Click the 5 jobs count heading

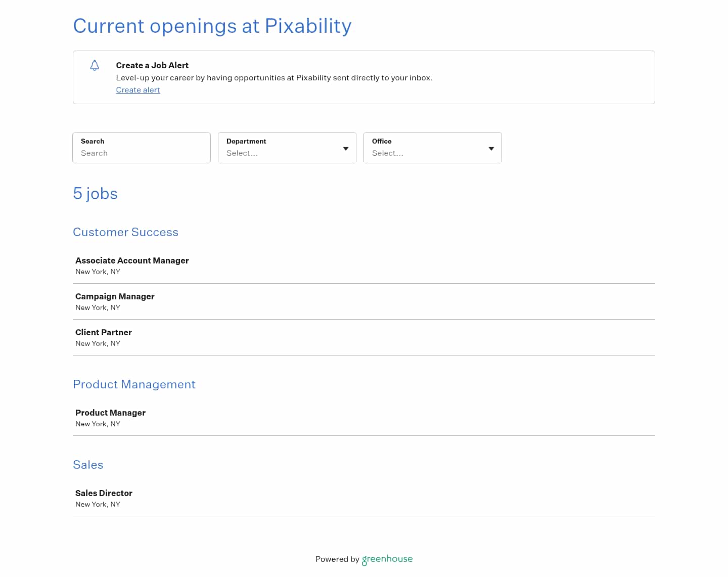95,194
